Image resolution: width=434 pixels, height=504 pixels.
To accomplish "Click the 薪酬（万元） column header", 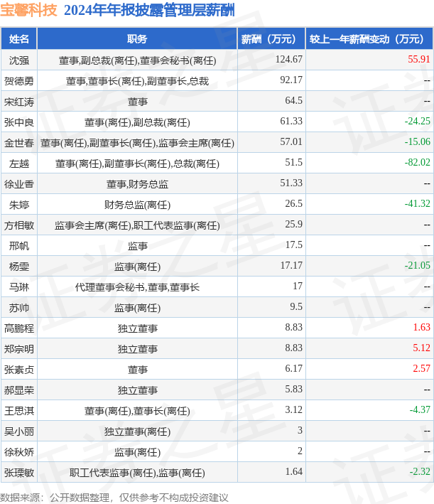I will (x=271, y=39).
